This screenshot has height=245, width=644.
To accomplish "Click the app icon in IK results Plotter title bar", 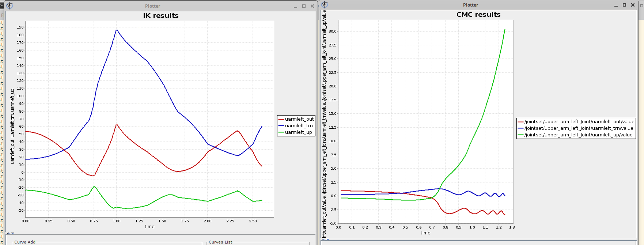I will click(10, 6).
